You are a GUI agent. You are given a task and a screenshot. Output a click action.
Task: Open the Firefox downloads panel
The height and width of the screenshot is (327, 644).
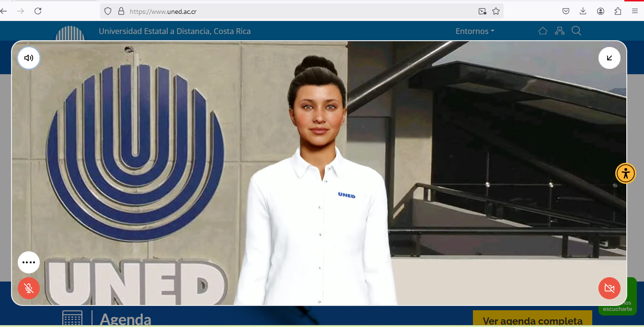[583, 11]
